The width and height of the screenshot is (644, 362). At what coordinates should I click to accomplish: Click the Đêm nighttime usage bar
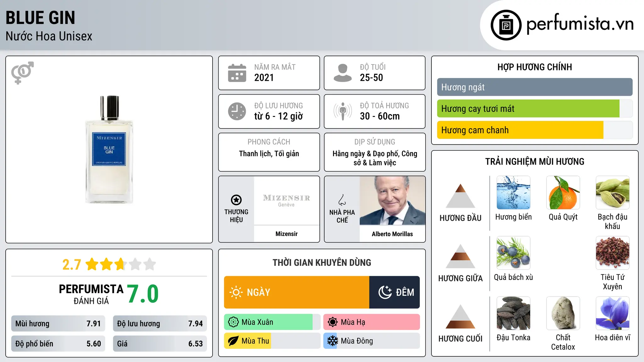click(394, 292)
